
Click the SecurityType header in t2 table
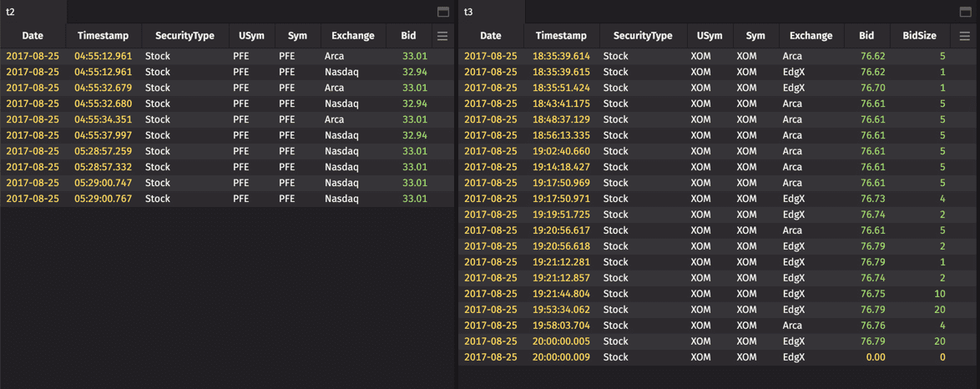(184, 36)
